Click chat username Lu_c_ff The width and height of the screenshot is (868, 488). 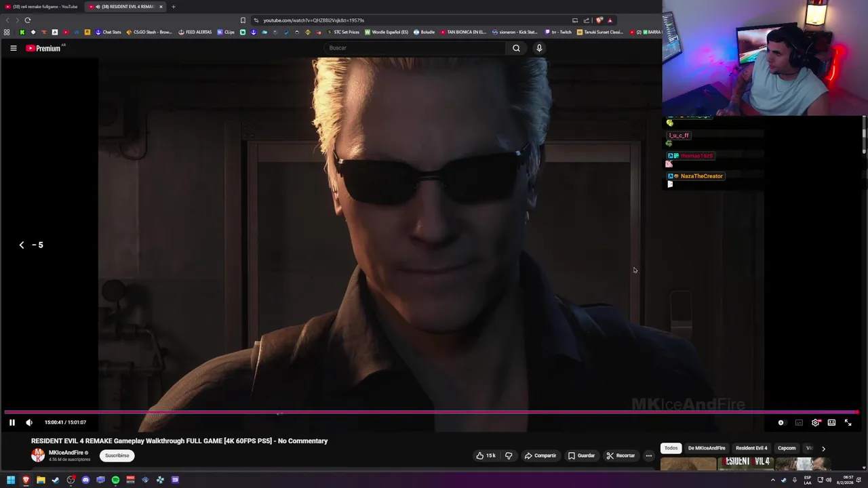(x=679, y=136)
